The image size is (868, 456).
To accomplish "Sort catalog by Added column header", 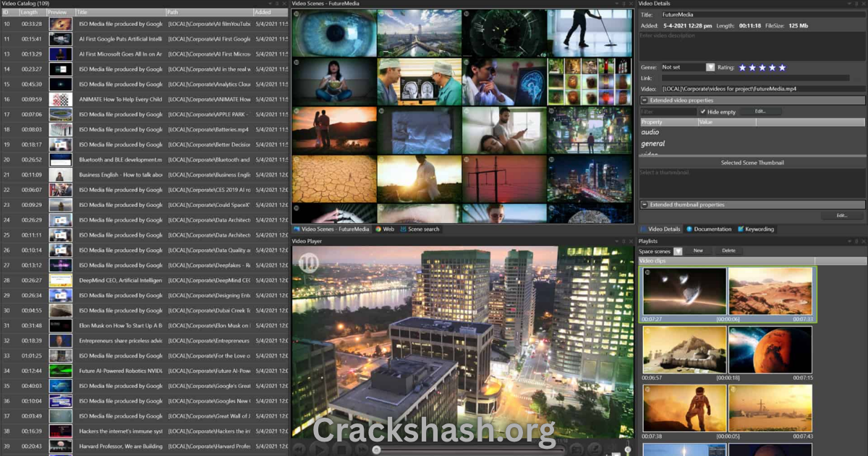I will click(x=271, y=12).
